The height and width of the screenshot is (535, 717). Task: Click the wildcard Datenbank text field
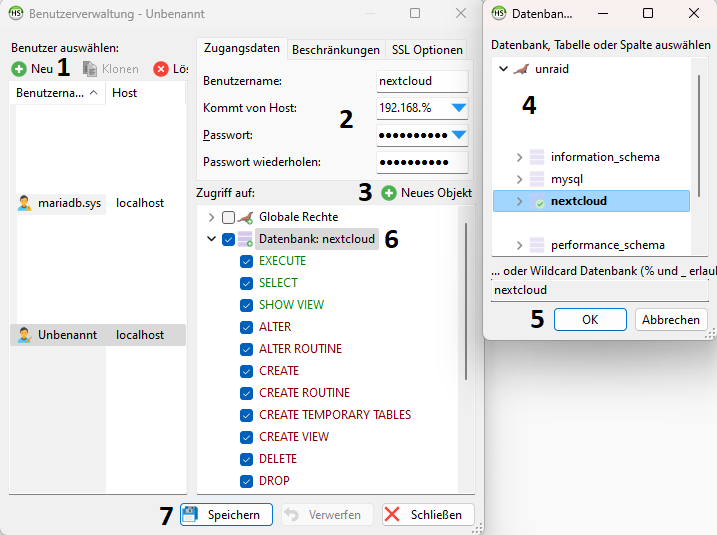click(601, 290)
